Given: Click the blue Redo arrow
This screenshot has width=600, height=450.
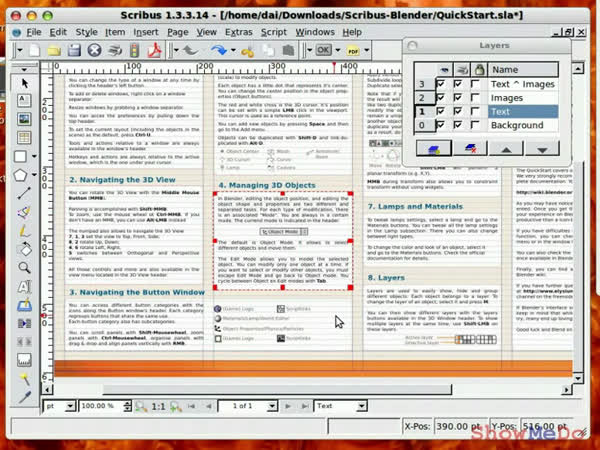Looking at the screenshot, I should click(x=219, y=50).
